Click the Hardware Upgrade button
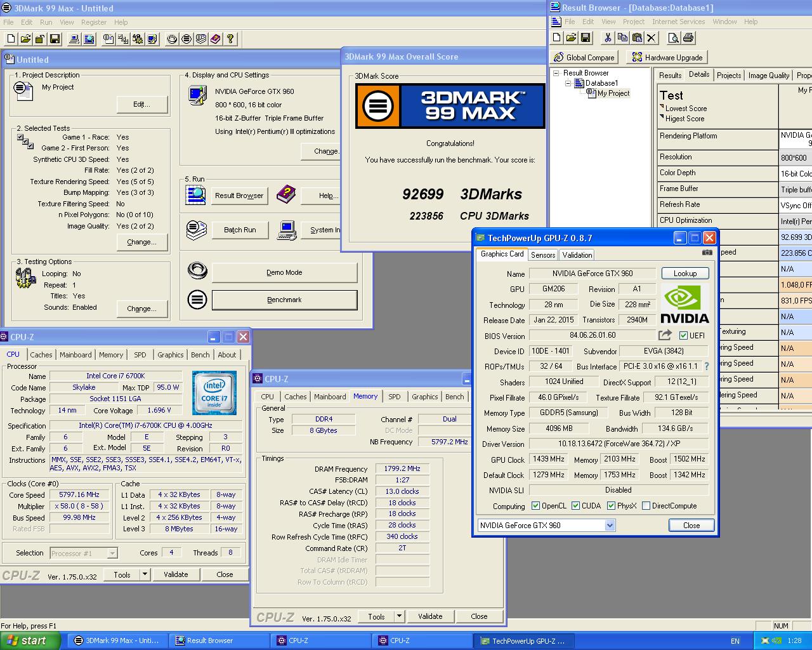812x650 pixels. coord(667,57)
